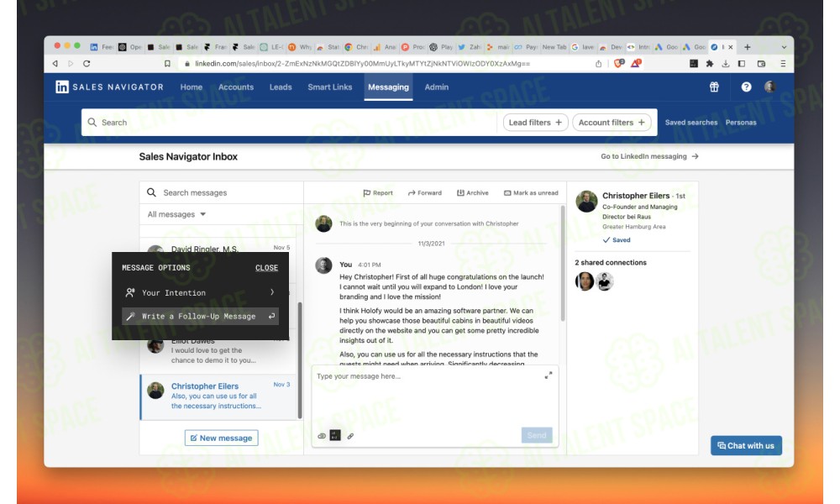Select Write a Follow-Up Message
Screen dimensions: 840x504
click(x=201, y=316)
